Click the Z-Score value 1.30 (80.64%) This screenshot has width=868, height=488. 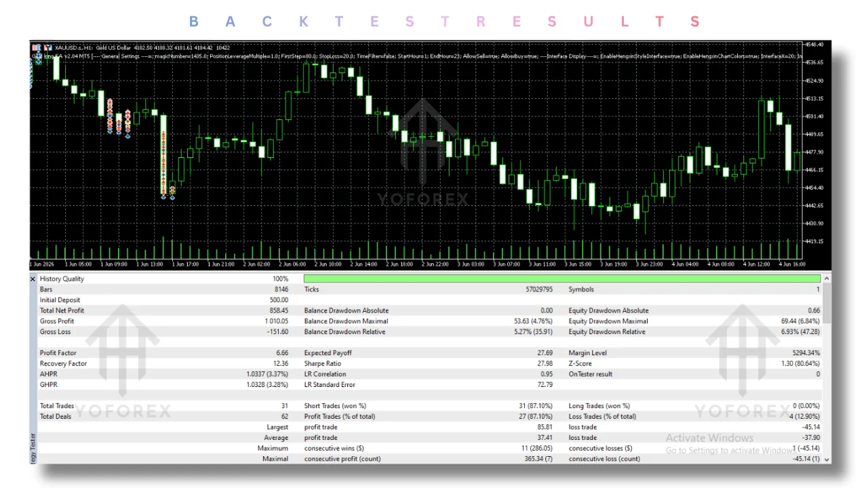click(800, 364)
